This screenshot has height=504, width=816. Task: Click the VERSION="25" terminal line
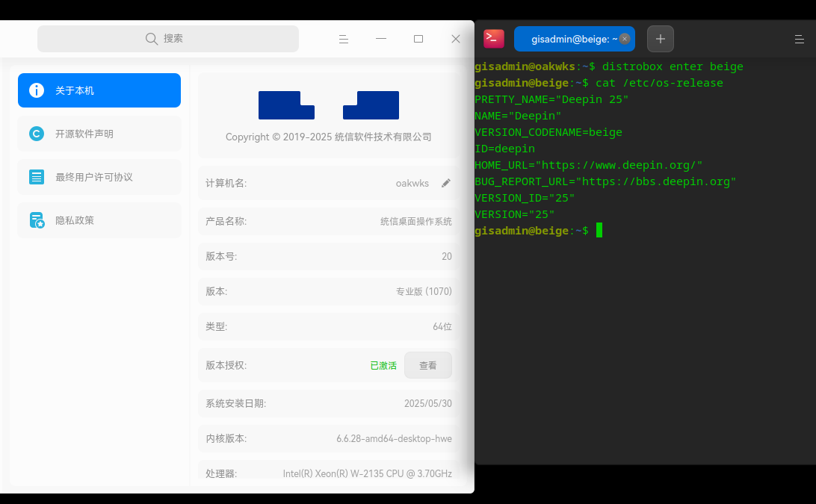point(515,214)
